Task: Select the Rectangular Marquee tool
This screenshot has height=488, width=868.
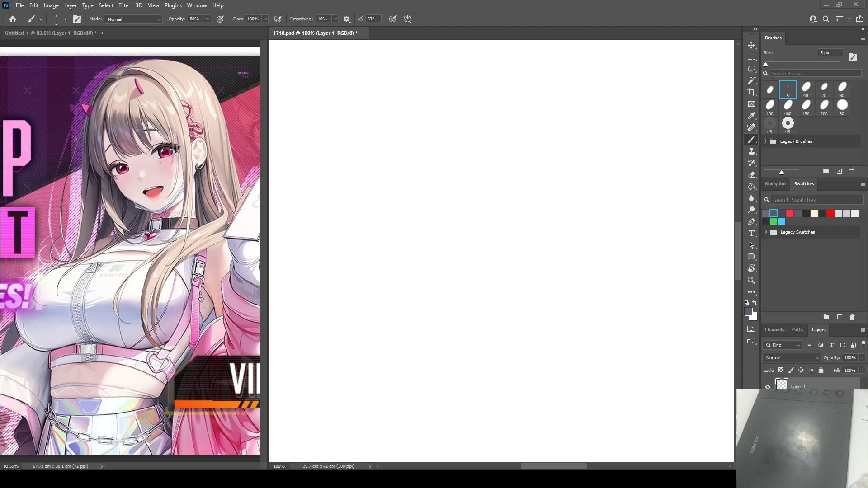Action: click(x=751, y=57)
